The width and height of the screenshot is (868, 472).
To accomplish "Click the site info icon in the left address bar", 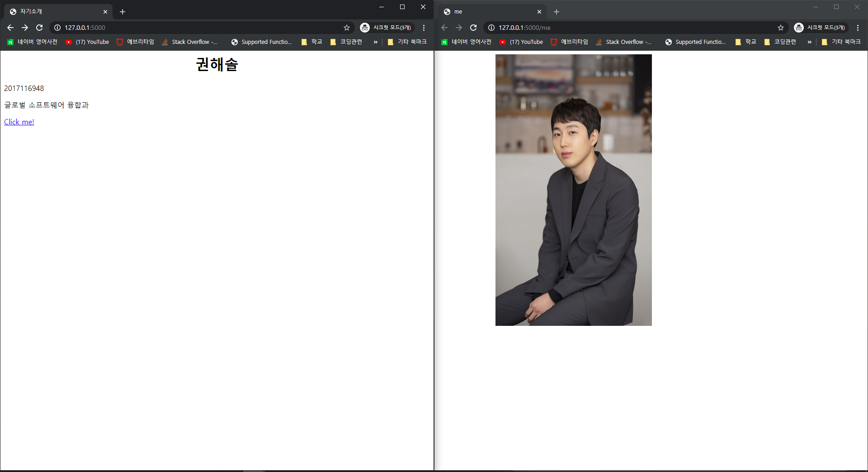I will coord(57,28).
